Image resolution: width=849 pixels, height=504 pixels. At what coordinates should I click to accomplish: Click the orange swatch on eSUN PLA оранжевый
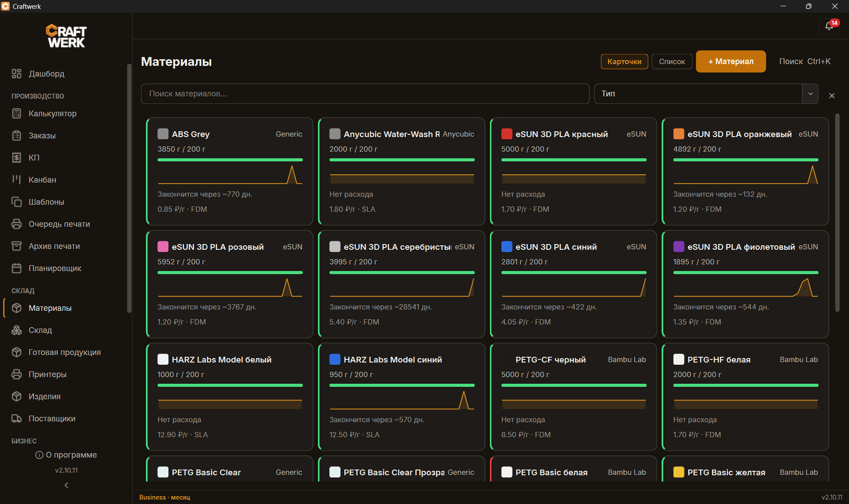click(679, 134)
